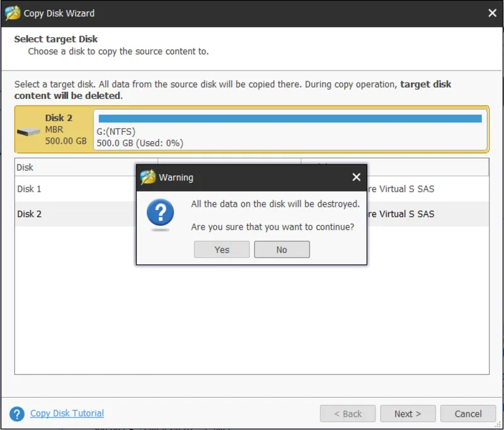504x430 pixels.
Task: Select the Disk 2 drive icon in the preview
Action: [x=30, y=131]
